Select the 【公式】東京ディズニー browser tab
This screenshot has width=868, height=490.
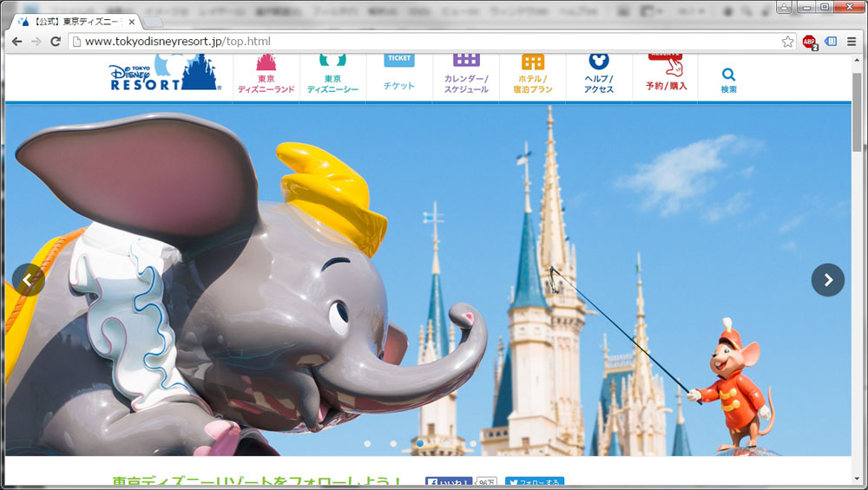pyautogui.click(x=75, y=22)
